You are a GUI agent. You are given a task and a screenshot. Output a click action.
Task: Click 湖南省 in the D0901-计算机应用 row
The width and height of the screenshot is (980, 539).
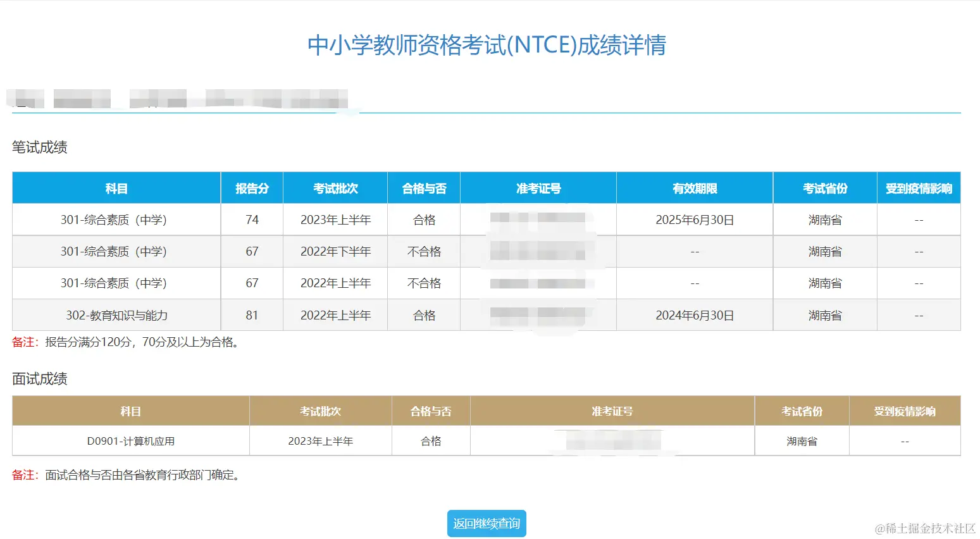802,441
